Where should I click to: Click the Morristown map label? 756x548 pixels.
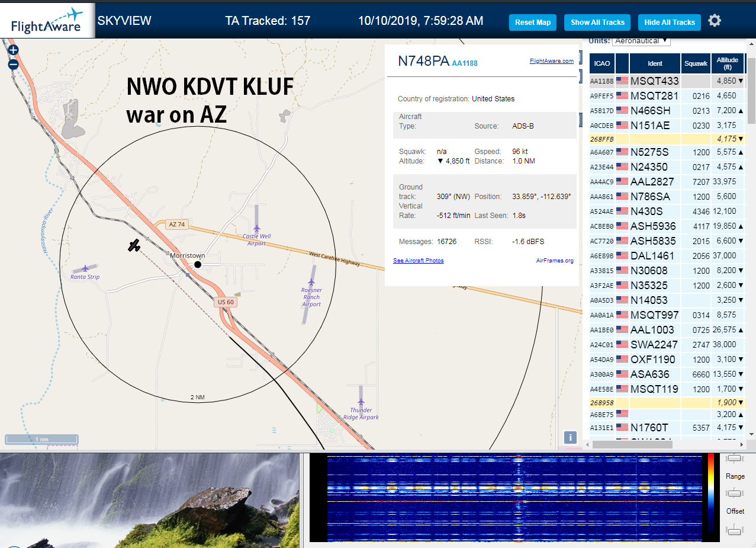pos(187,255)
